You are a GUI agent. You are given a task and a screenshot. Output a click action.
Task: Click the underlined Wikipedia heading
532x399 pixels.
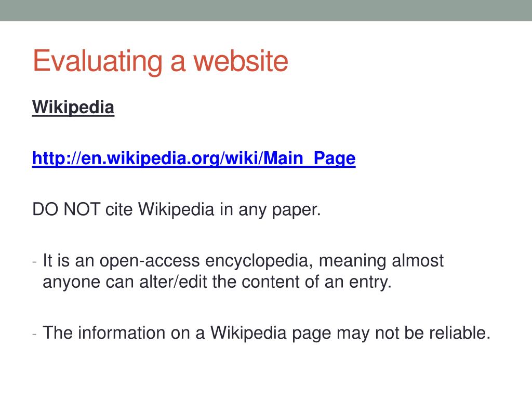(x=73, y=108)
